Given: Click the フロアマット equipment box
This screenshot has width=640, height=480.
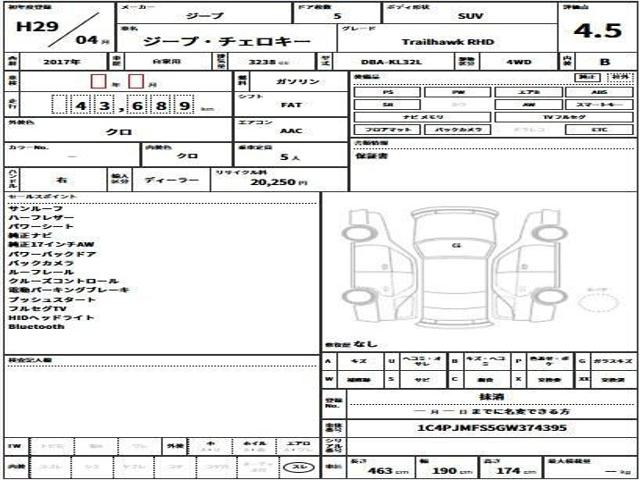Looking at the screenshot, I should (x=387, y=130).
